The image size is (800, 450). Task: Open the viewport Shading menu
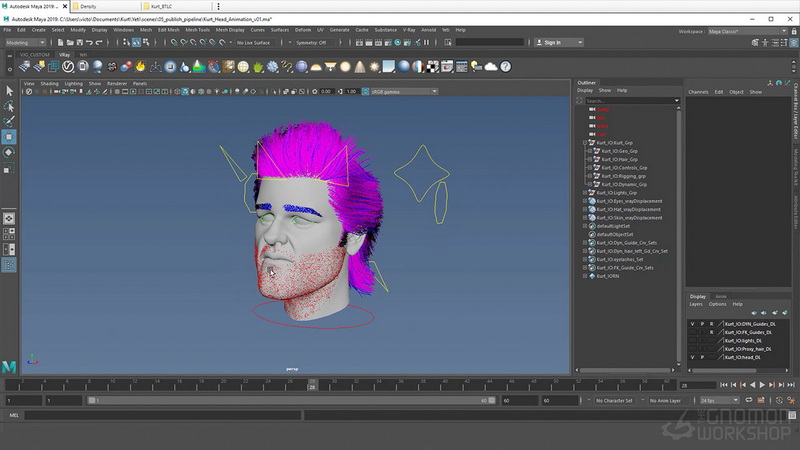coord(49,83)
